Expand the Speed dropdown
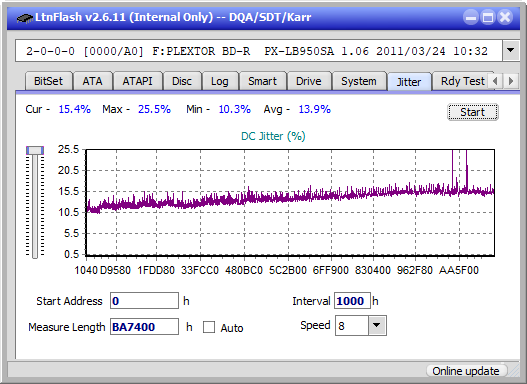The image size is (527, 384). tap(377, 326)
